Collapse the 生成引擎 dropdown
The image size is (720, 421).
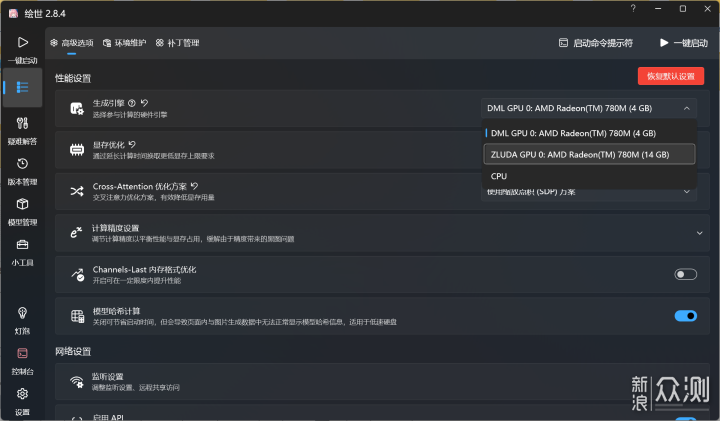[686, 108]
